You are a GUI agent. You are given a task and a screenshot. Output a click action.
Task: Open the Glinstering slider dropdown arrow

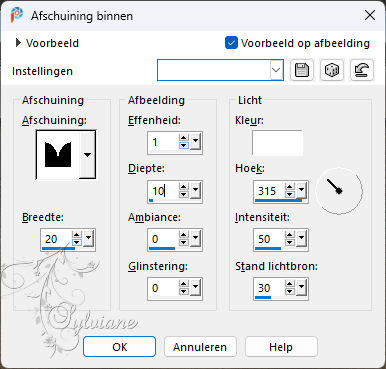pyautogui.click(x=195, y=287)
